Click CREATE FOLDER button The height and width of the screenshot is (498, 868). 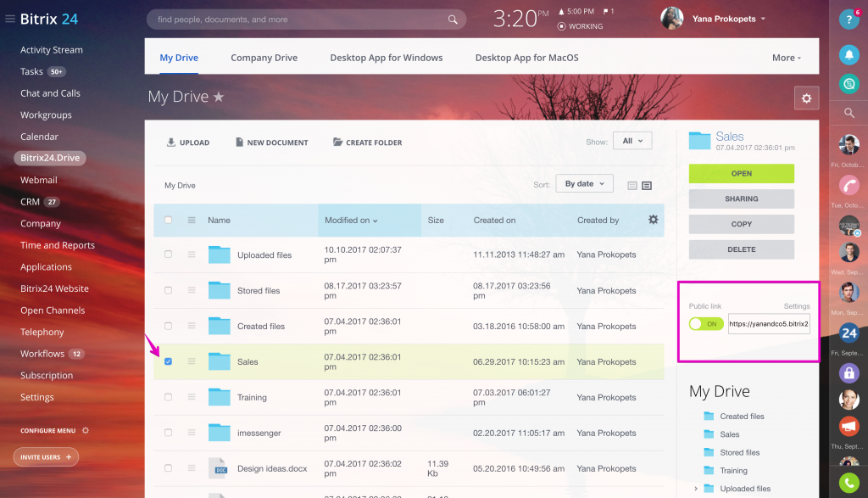click(368, 143)
